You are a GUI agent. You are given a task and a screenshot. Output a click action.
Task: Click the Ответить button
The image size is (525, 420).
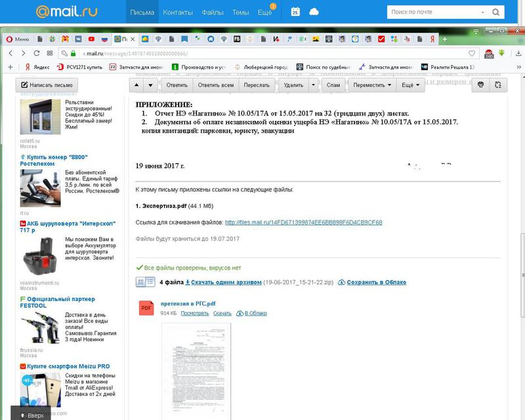(x=177, y=85)
